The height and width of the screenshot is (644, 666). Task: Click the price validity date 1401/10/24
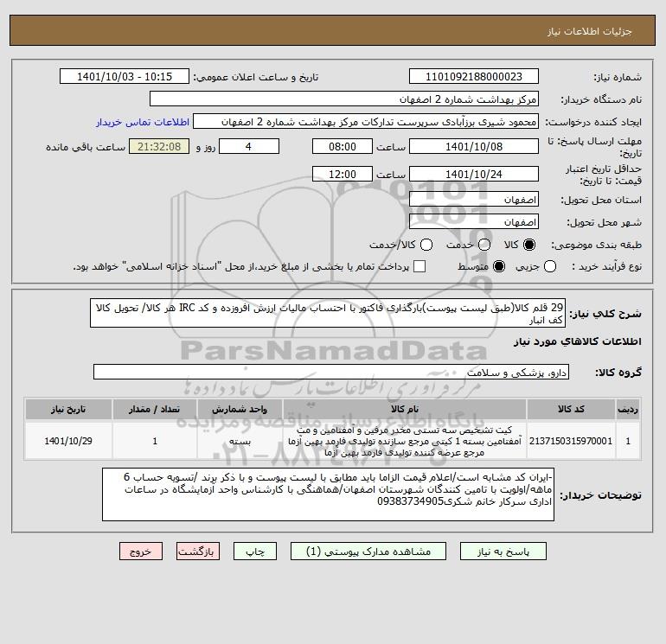click(474, 174)
